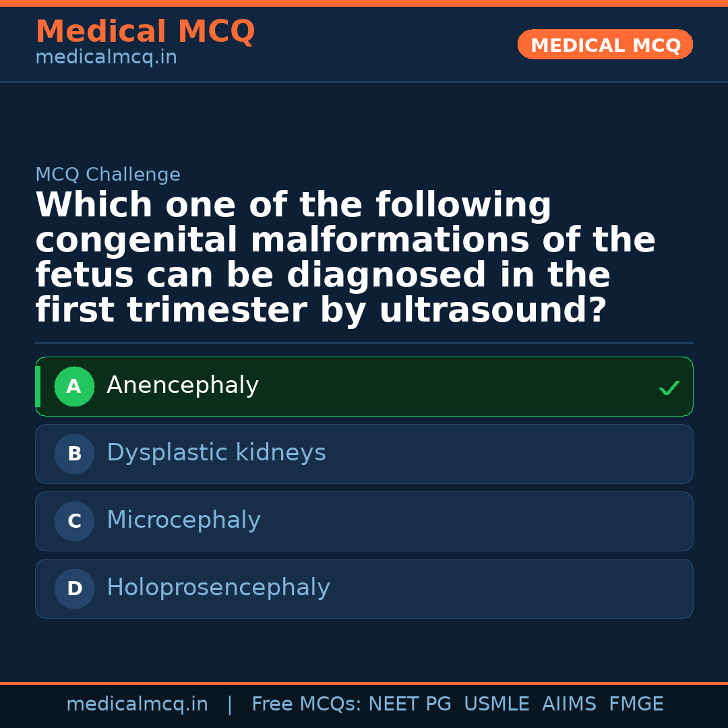Choose the Dysplastic kidneys answer text

pyautogui.click(x=216, y=453)
